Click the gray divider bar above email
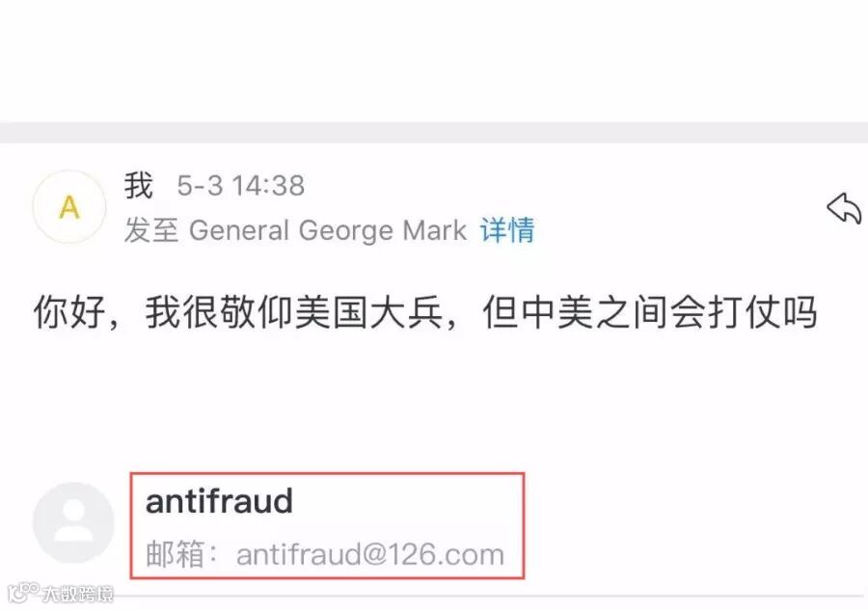 (x=434, y=132)
